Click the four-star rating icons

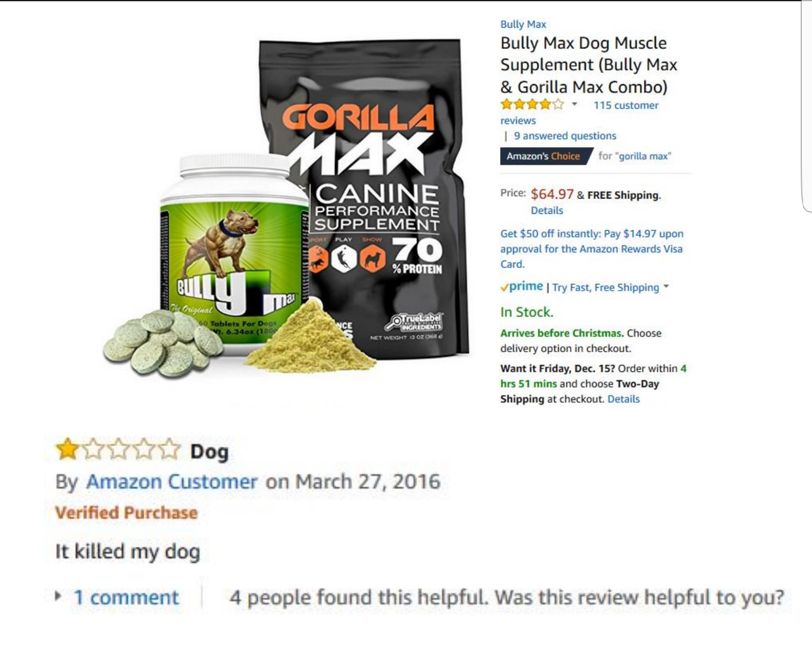pos(532,105)
